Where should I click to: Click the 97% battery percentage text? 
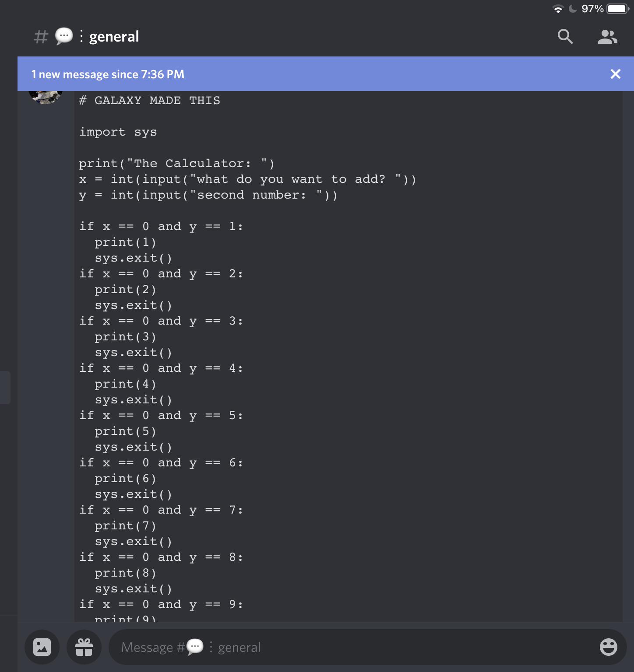pyautogui.click(x=592, y=8)
